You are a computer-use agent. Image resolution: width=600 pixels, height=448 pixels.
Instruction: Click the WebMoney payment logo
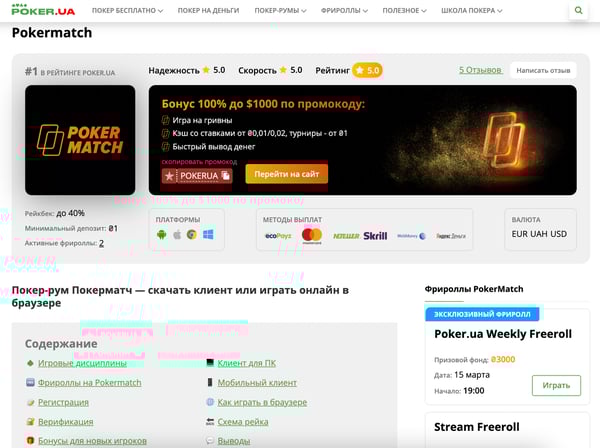411,236
